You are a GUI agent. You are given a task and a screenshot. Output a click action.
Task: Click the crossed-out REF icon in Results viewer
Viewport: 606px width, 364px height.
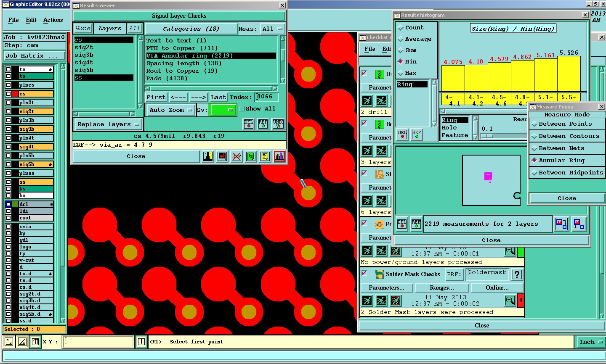tap(237, 156)
